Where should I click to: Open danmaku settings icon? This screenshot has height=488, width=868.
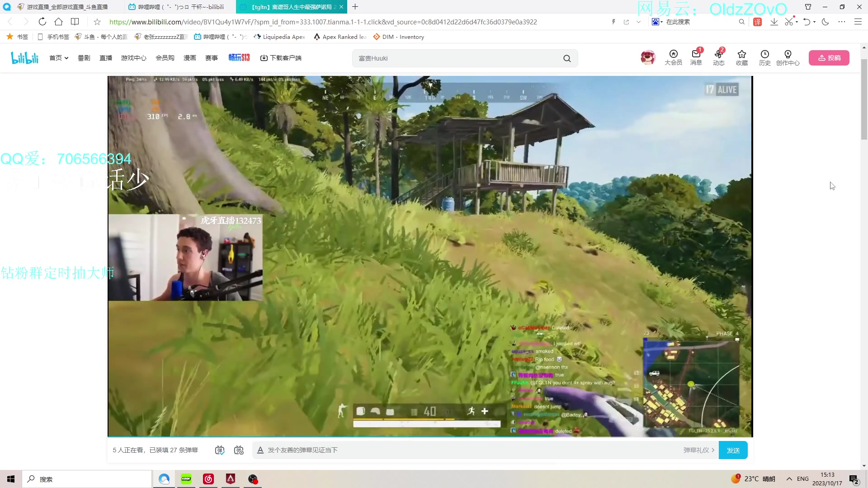pos(239,450)
